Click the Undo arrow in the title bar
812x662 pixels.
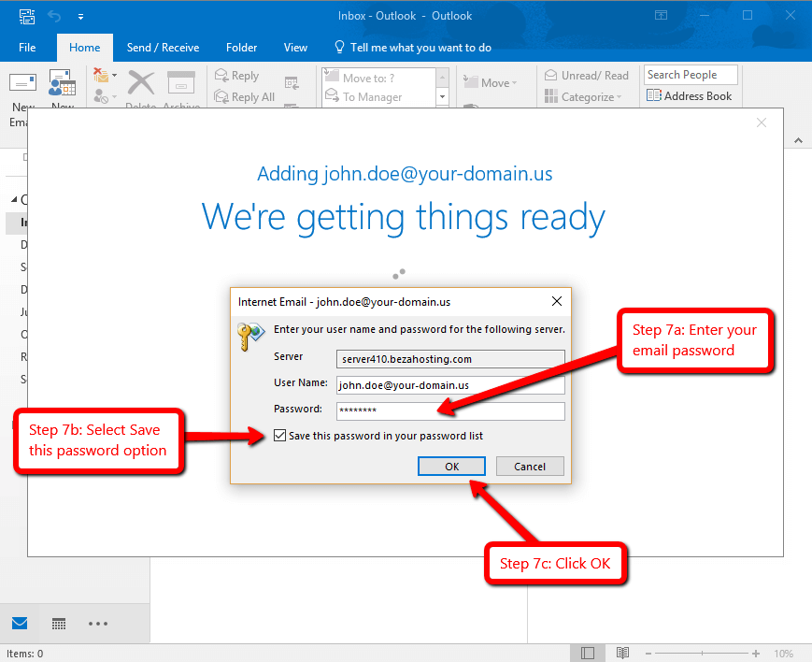point(54,17)
